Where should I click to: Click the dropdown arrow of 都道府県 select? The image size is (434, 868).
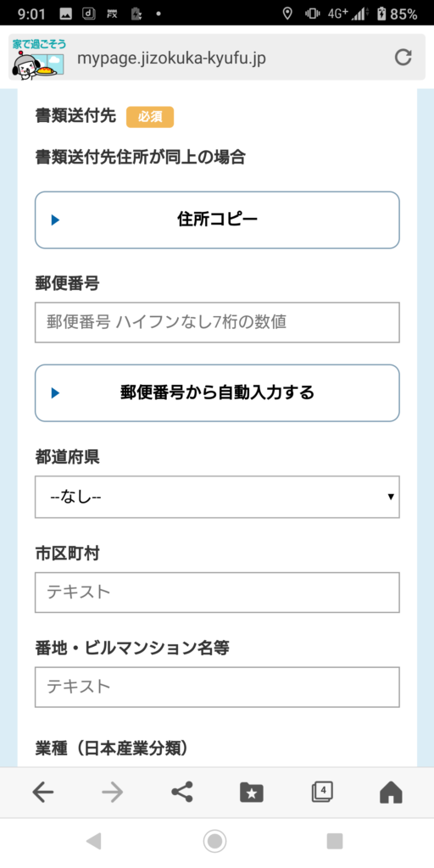[x=391, y=497]
